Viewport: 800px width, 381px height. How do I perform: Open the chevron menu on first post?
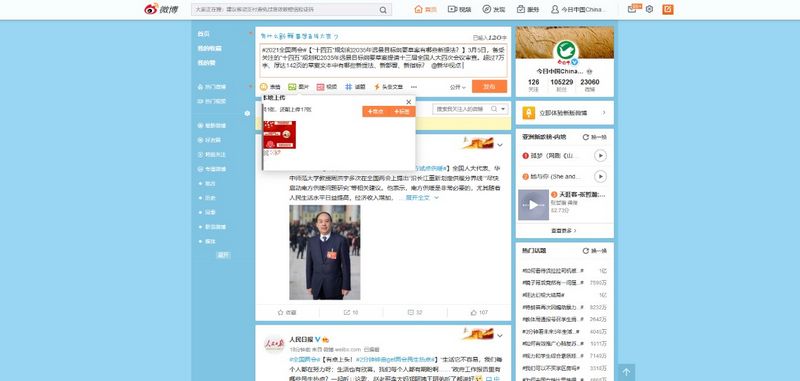click(x=500, y=145)
